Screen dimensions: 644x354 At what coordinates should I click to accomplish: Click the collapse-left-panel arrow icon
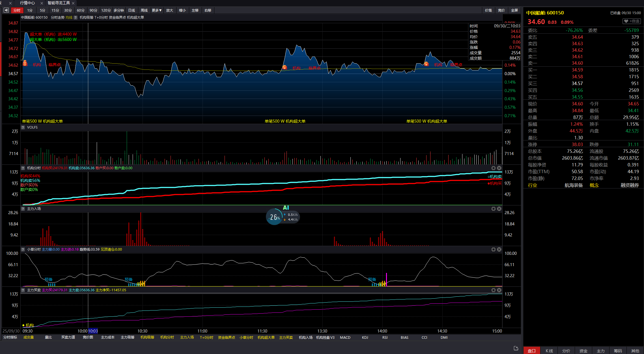(x=6, y=10)
